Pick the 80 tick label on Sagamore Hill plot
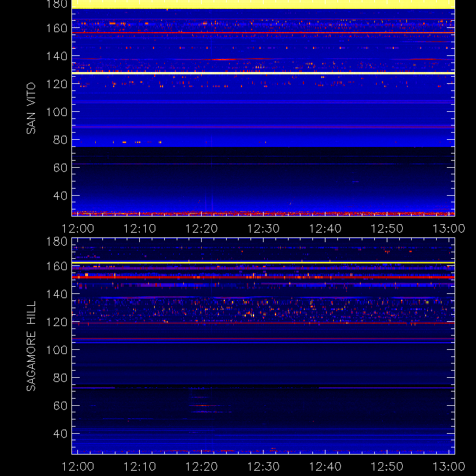 tap(60, 378)
